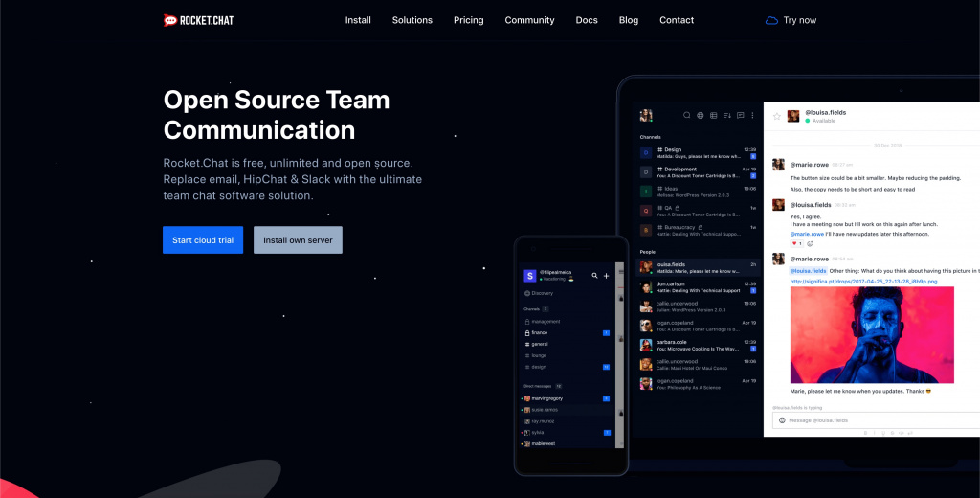
Task: Click the search icon in the chat sidebar
Action: [686, 116]
